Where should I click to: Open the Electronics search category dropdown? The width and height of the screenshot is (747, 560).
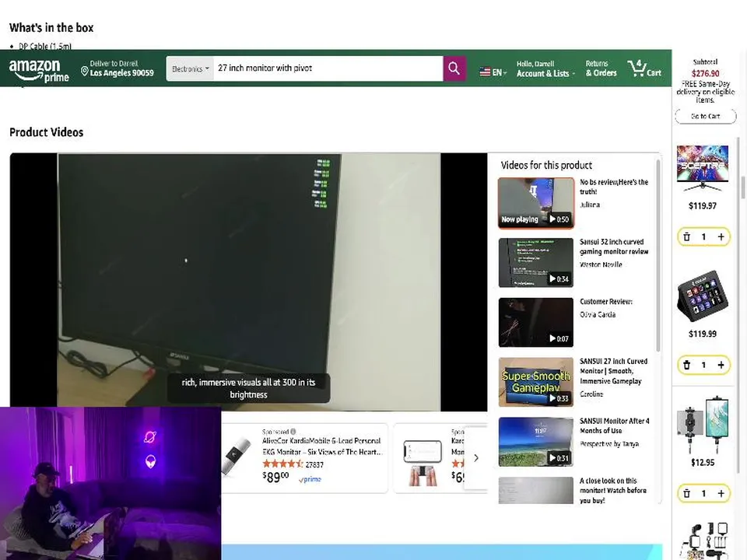point(190,68)
